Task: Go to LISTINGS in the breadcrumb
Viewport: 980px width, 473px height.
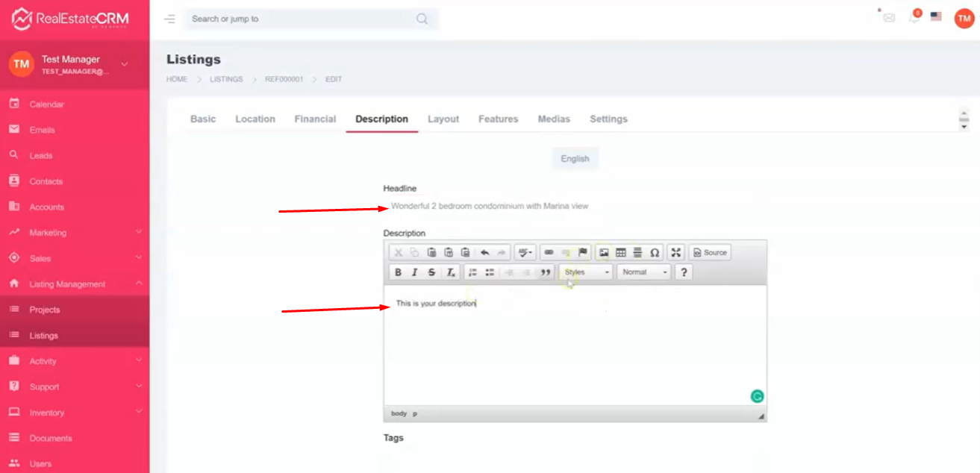Action: [225, 79]
